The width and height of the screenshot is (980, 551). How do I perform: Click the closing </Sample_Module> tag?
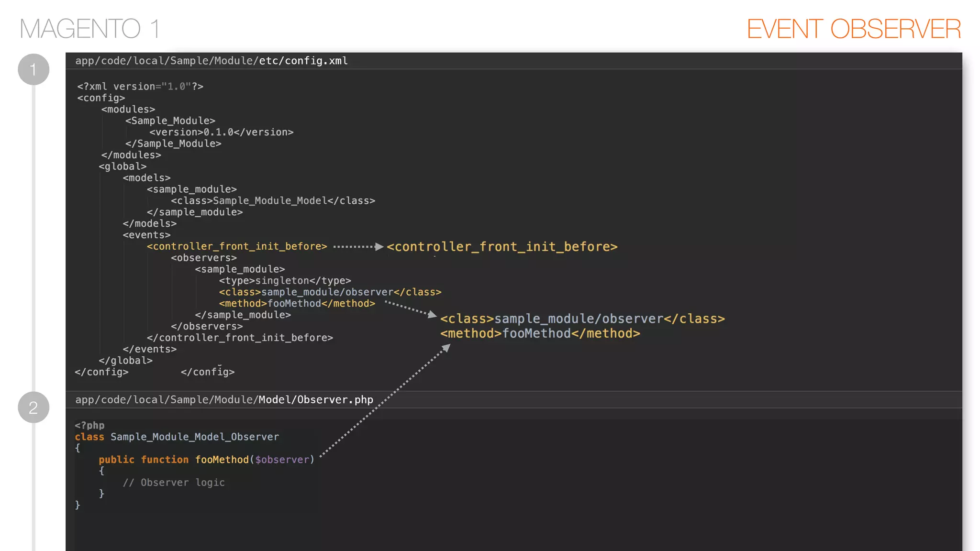pos(173,143)
